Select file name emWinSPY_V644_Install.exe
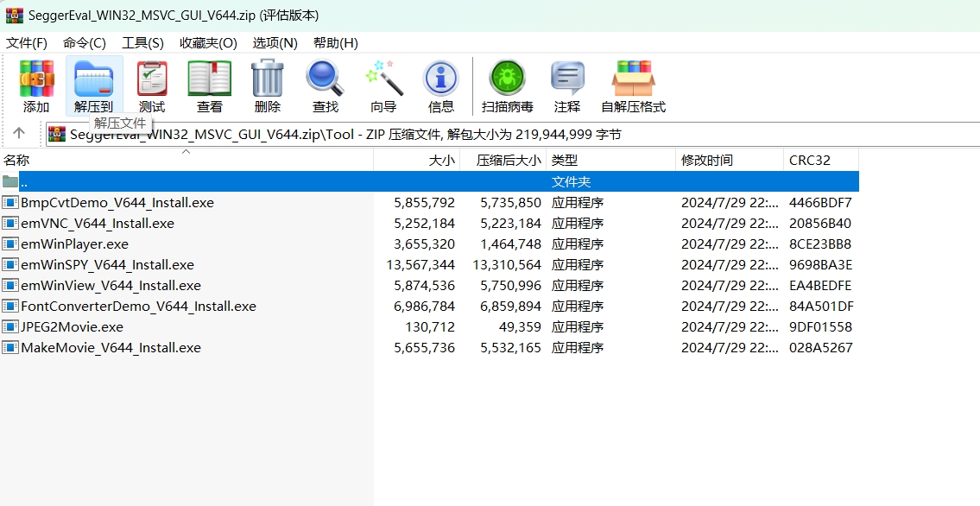This screenshot has width=980, height=506. click(x=108, y=264)
